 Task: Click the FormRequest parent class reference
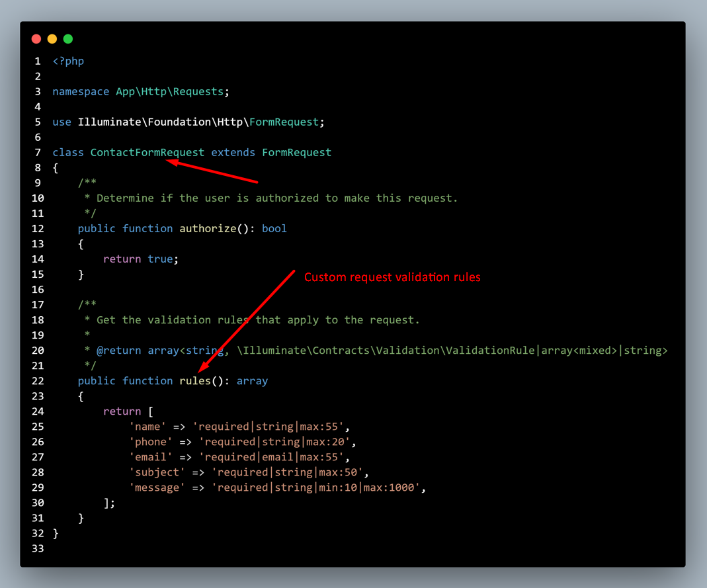[x=296, y=152]
